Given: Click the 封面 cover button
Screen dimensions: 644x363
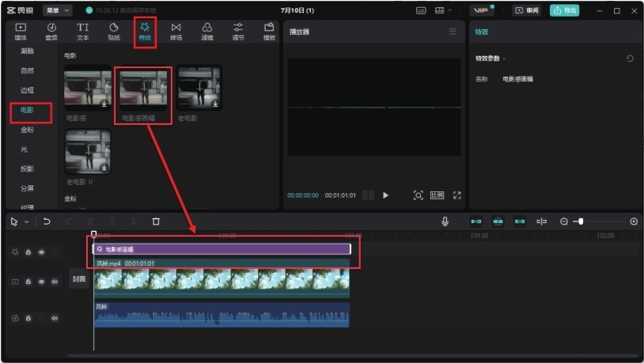Looking at the screenshot, I should [79, 279].
